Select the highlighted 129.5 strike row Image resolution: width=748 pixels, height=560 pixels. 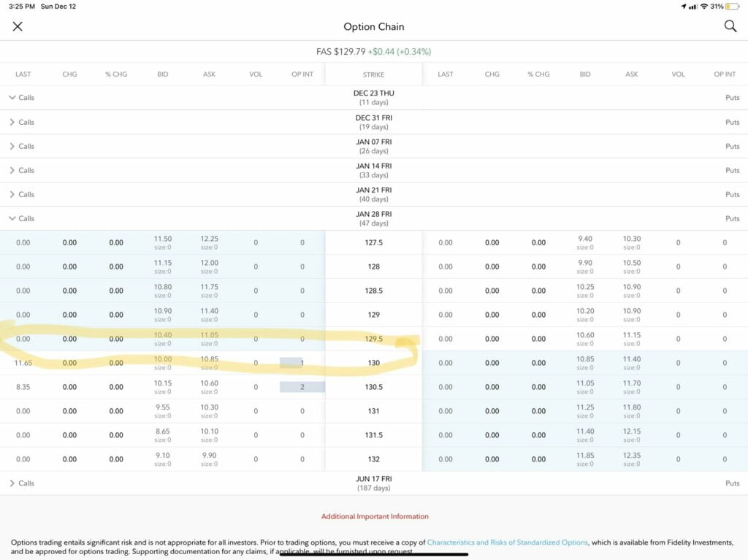click(373, 338)
